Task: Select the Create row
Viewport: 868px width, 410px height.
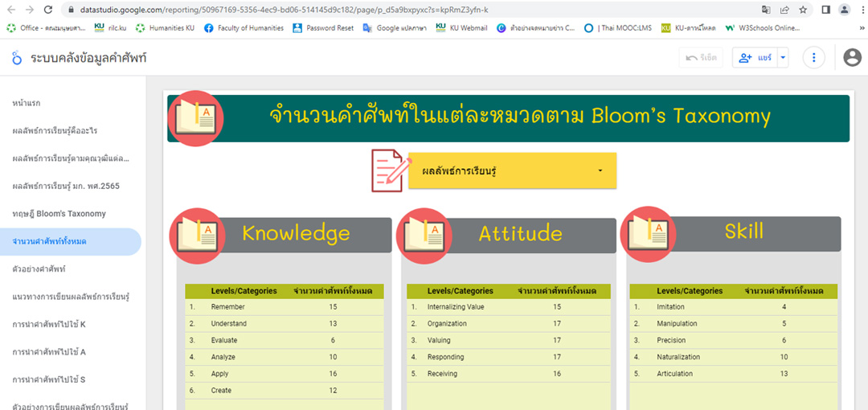Action: pos(284,391)
